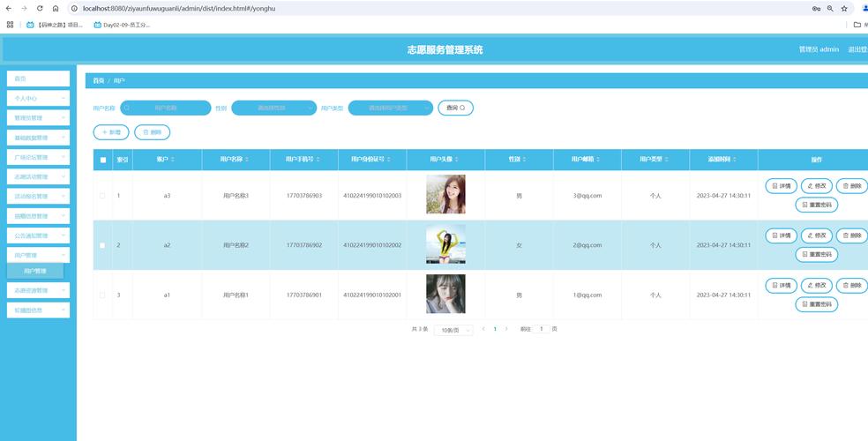Screen dimensions: 868x441
Task: Click the browser reload icon
Action: (x=40, y=8)
